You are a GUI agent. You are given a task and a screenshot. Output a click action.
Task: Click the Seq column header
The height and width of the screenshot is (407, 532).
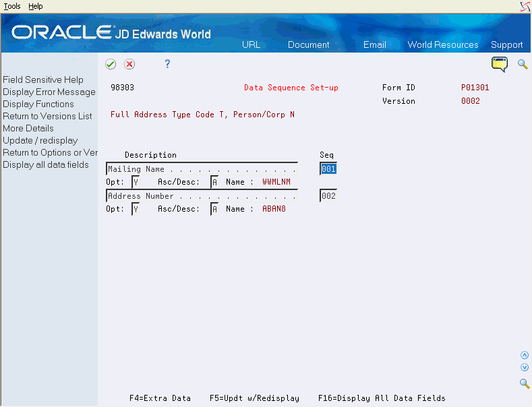click(x=327, y=155)
